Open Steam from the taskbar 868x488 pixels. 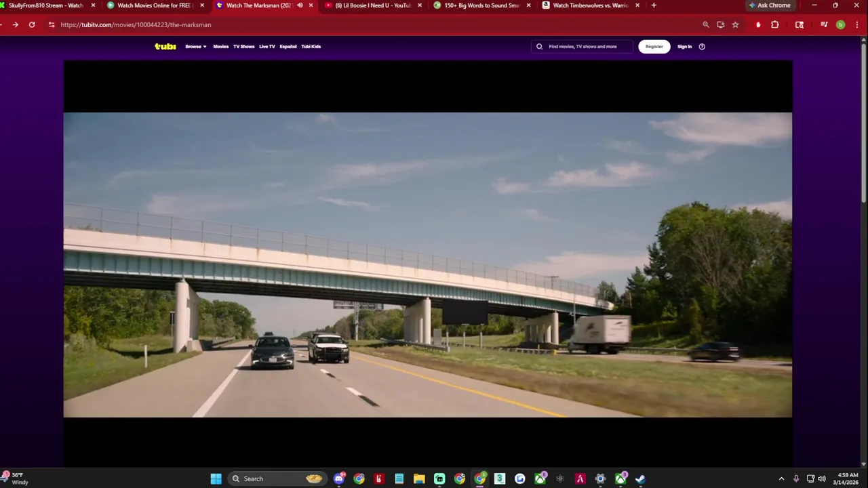640,479
